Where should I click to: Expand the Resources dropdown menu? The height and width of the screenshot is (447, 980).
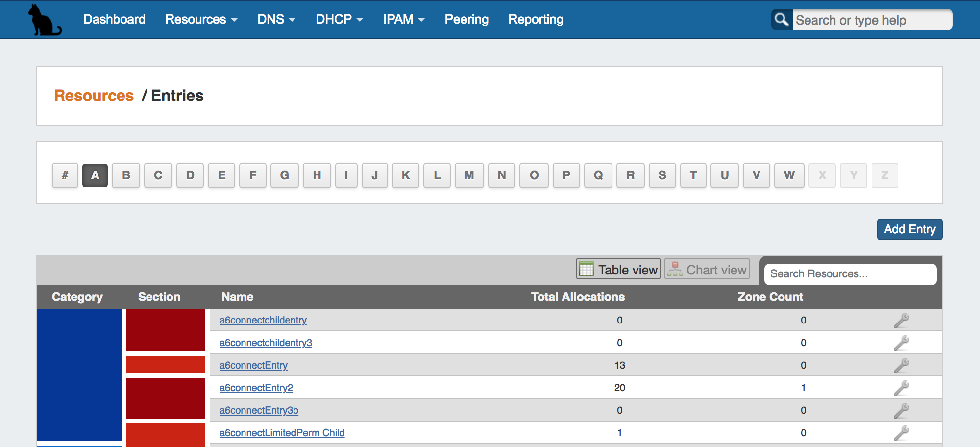[201, 20]
